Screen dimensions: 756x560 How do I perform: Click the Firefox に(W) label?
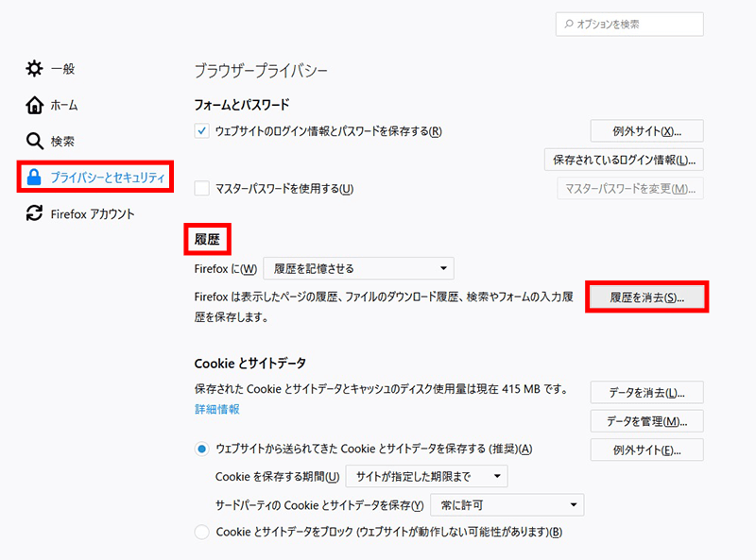click(x=226, y=268)
